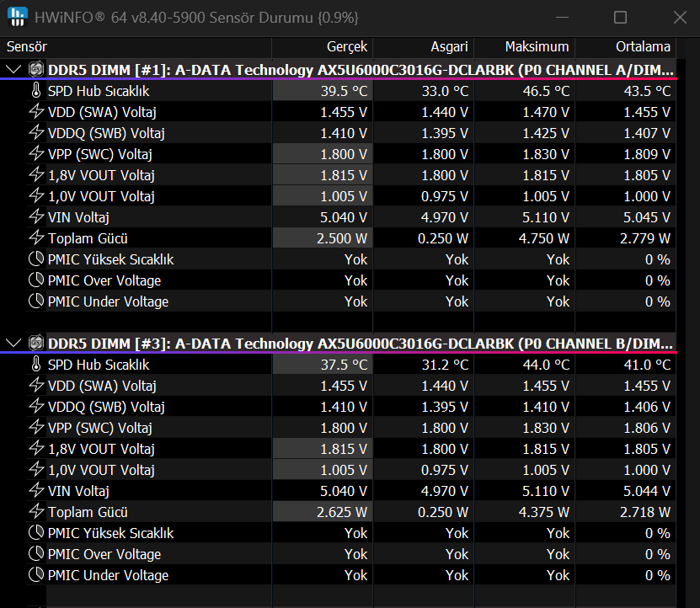Screen dimensions: 700x608
Task: Click the 2.500 W current power value
Action: [342, 238]
